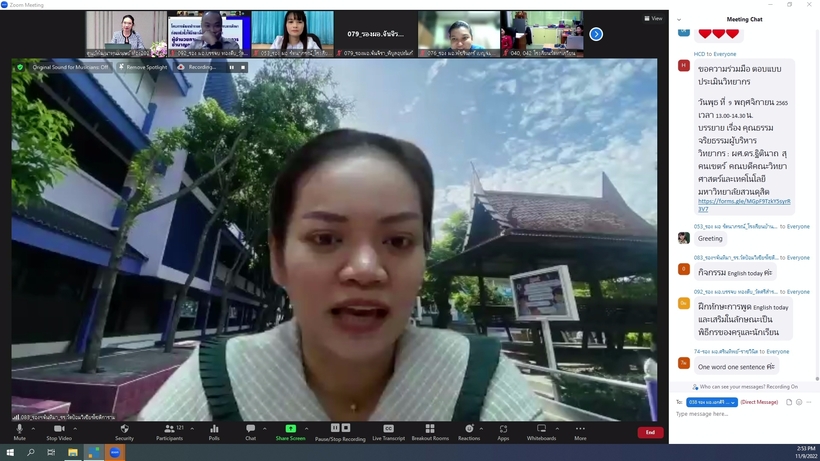Viewport: 820px width, 461px height.
Task: Open Windows taskbar search
Action: (30, 452)
